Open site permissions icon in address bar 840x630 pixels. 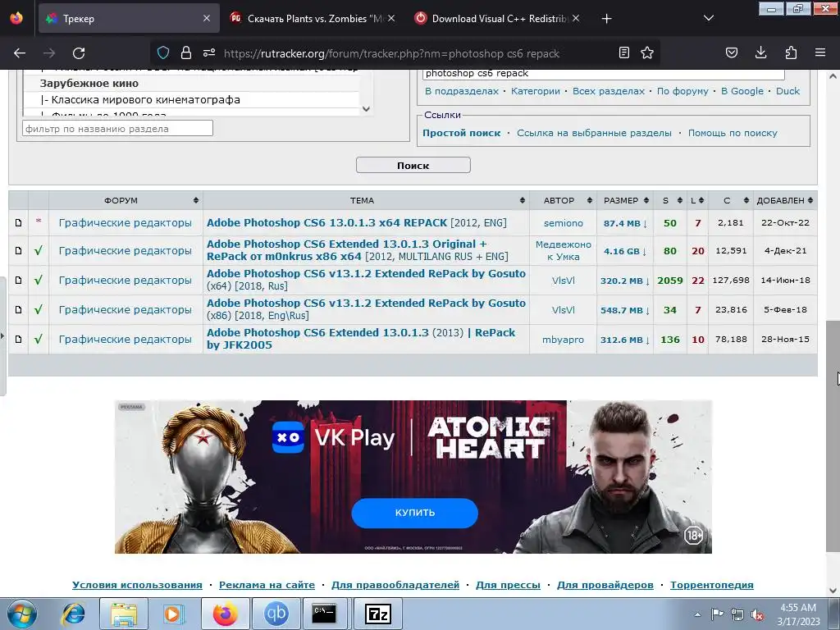click(x=209, y=52)
